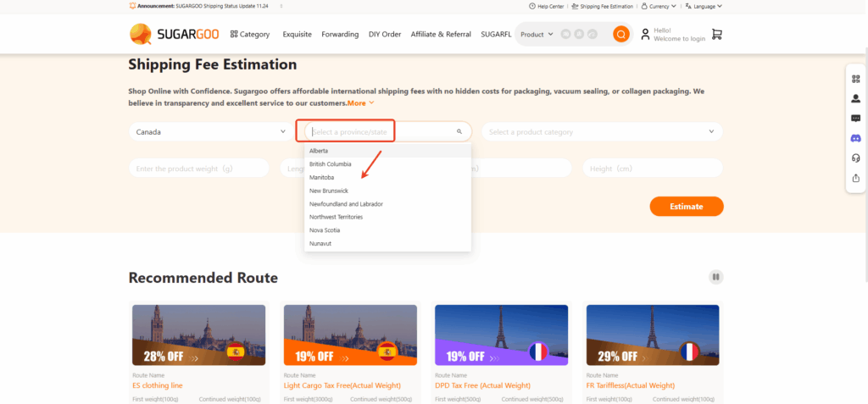The width and height of the screenshot is (868, 404).
Task: Click the third grey platform icon in search bar
Action: click(x=593, y=35)
